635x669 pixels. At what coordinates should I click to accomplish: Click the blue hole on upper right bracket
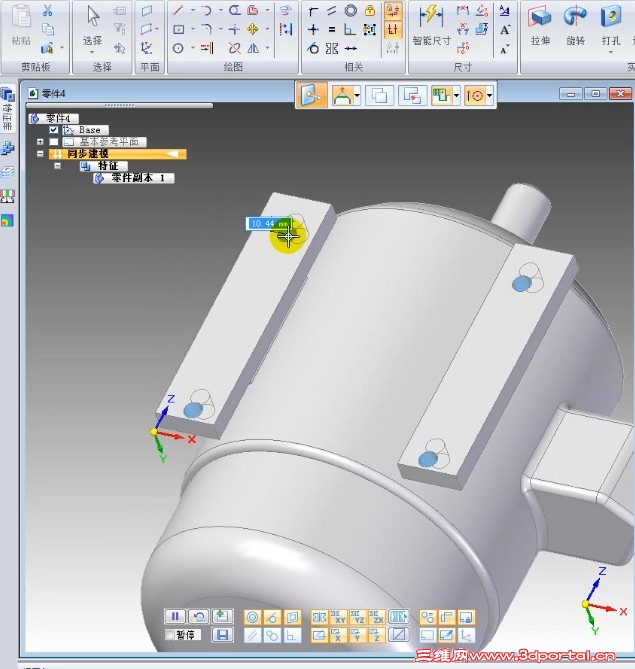[521, 284]
